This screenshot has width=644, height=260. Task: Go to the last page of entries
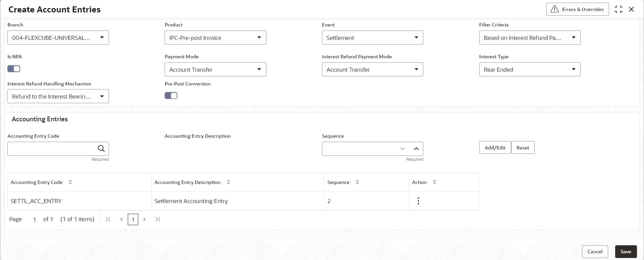pyautogui.click(x=157, y=219)
